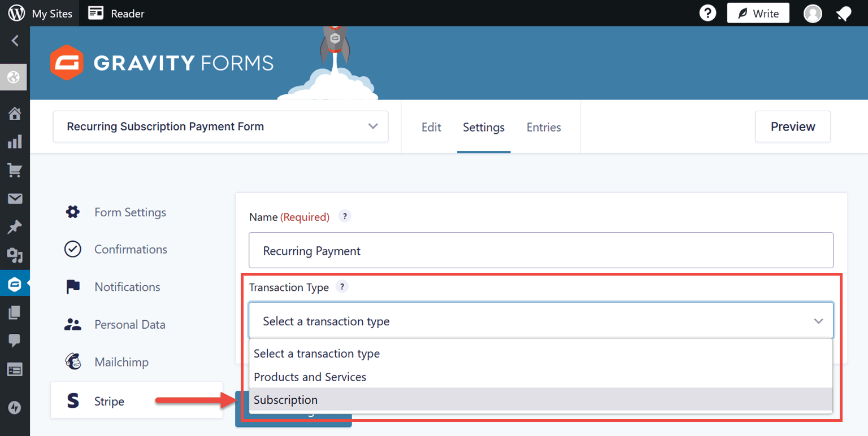
Task: Open the user profile avatar
Action: (x=813, y=14)
